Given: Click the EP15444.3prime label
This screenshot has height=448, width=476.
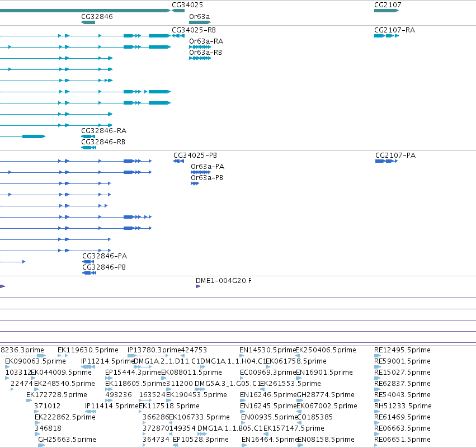Looking at the screenshot, I should click(x=133, y=372).
